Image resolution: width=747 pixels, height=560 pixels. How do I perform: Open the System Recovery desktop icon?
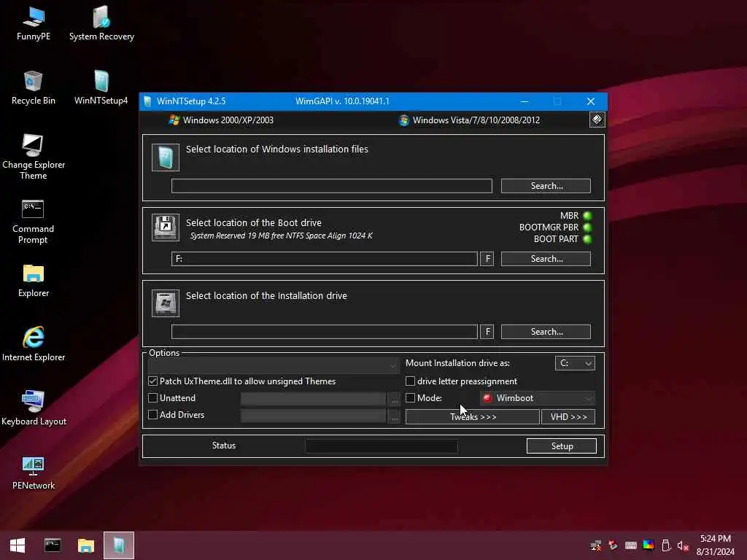point(101,24)
